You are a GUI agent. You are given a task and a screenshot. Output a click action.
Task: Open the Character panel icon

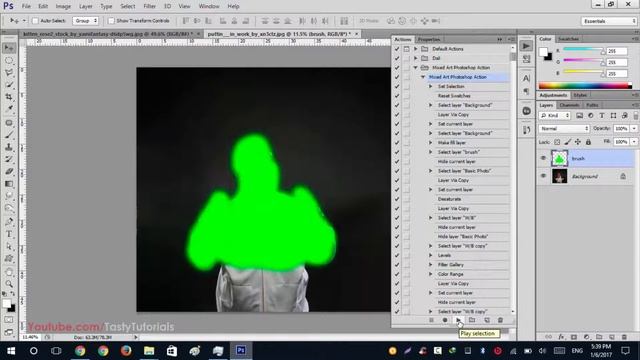coord(527,78)
